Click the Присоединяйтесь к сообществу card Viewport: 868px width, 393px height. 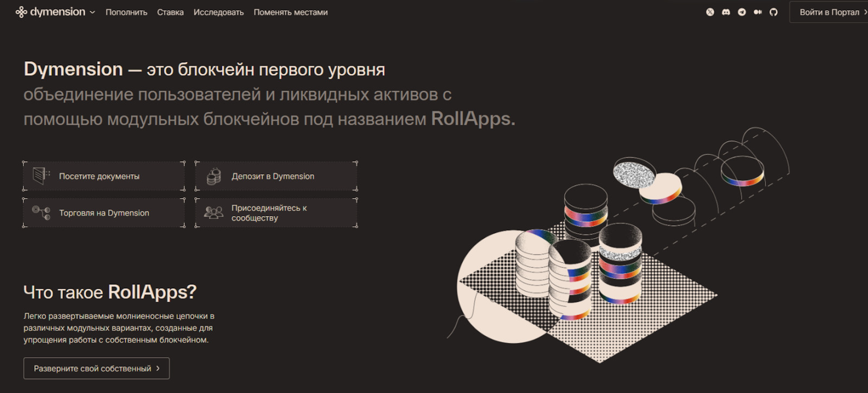click(276, 213)
